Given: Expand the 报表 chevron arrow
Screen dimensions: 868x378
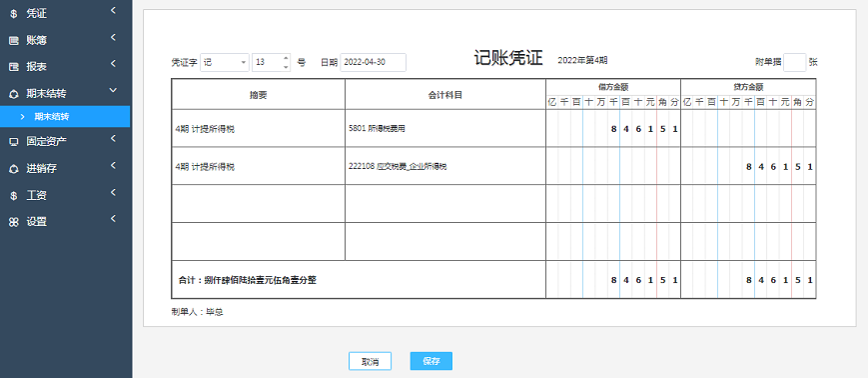Looking at the screenshot, I should (x=113, y=63).
